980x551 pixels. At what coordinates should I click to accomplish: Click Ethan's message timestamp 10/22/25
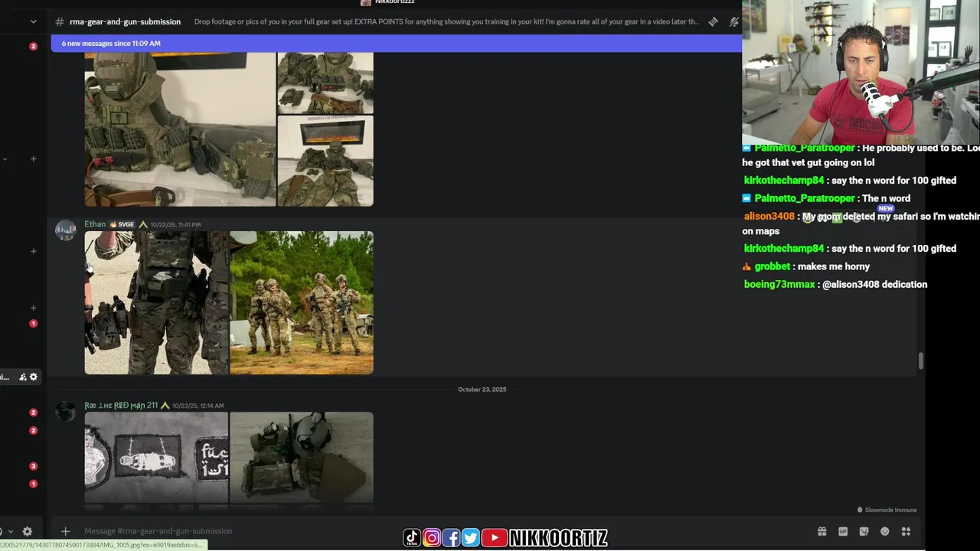[176, 225]
